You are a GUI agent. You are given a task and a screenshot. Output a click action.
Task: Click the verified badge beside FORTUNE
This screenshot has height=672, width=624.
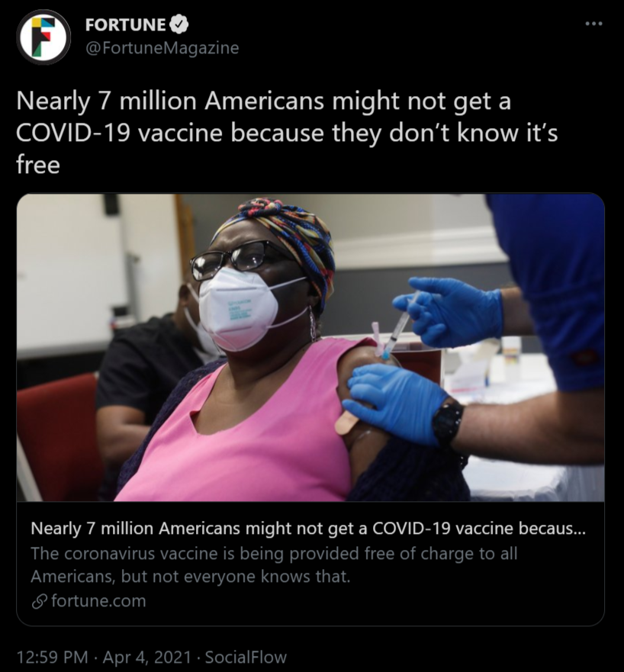pos(179,25)
